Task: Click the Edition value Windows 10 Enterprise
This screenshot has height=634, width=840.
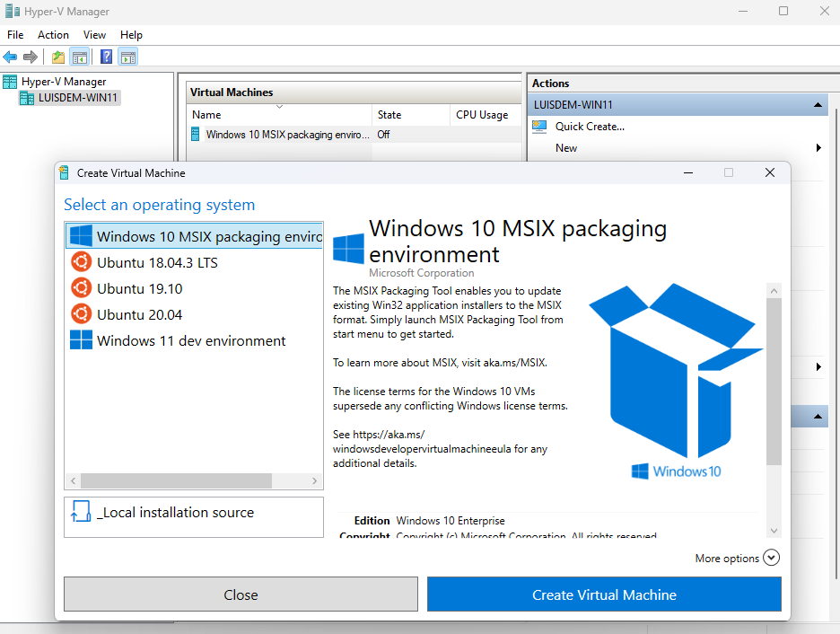Action: (450, 520)
